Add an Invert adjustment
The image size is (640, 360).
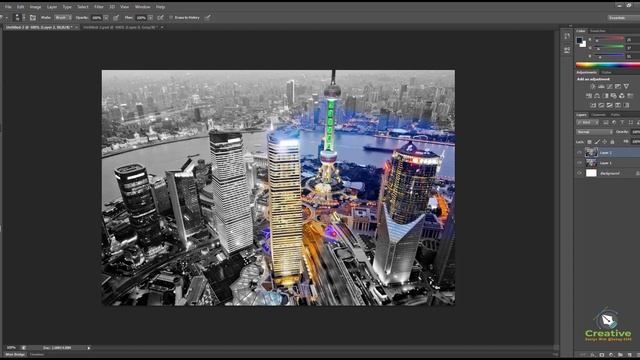tap(593, 105)
